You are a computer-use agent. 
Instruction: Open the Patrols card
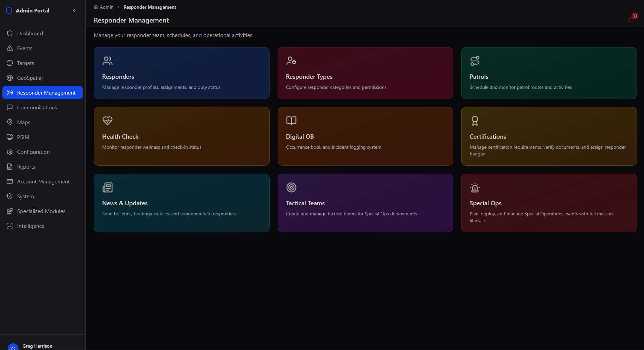click(549, 73)
